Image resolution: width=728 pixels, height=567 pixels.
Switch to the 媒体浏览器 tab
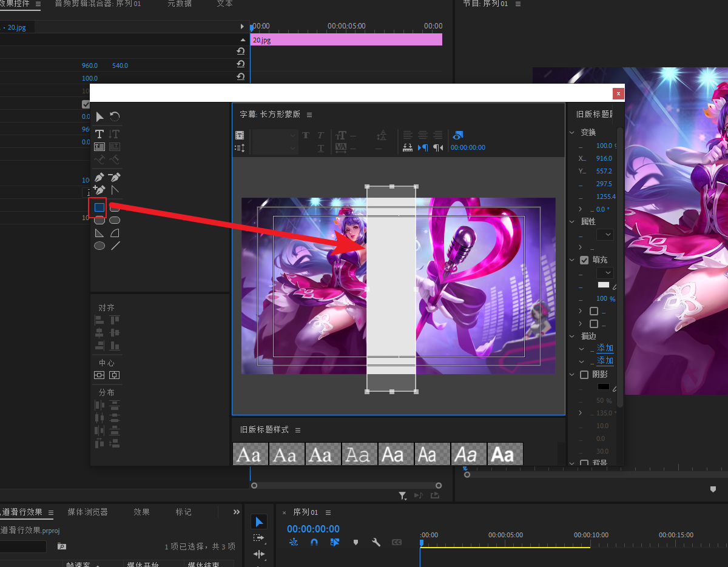pyautogui.click(x=87, y=512)
